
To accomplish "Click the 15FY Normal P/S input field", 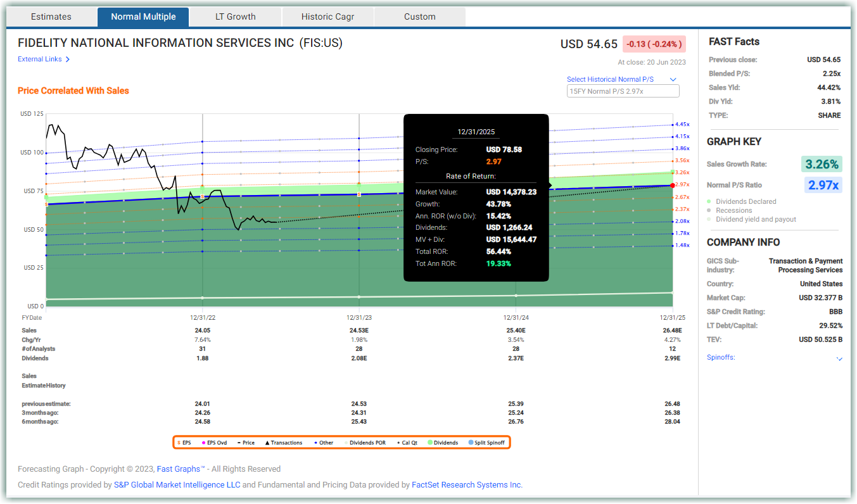I will (623, 91).
